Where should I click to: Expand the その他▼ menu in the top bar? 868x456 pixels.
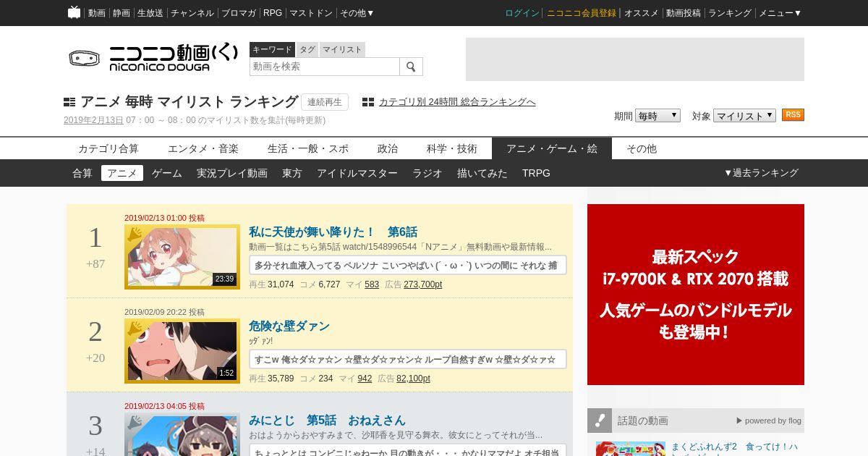pos(357,13)
